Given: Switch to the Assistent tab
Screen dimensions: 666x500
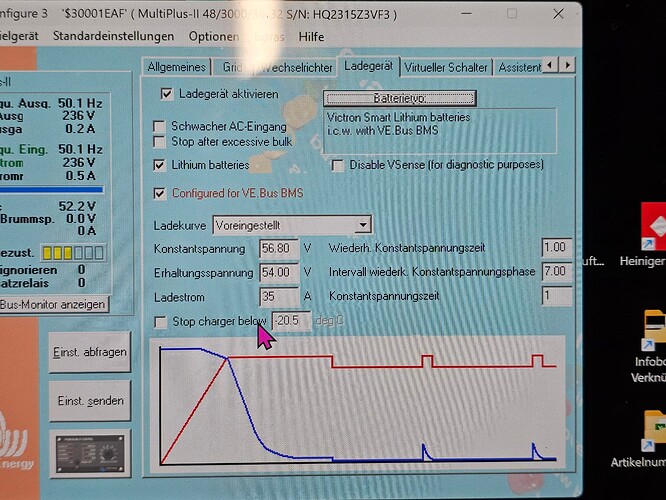Looking at the screenshot, I should [519, 68].
